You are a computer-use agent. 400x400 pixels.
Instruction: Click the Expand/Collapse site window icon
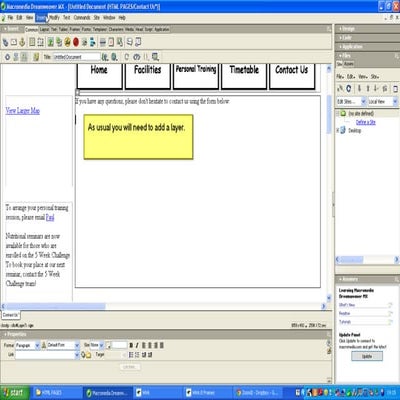coord(395,89)
